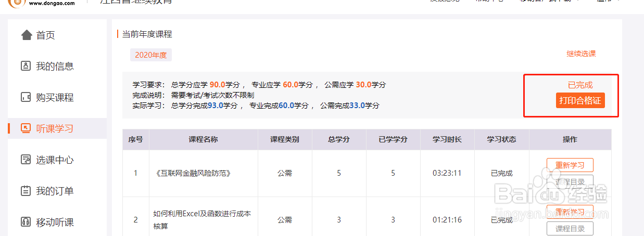Click 重新学习 for 互联网金融风险防范

(570, 165)
